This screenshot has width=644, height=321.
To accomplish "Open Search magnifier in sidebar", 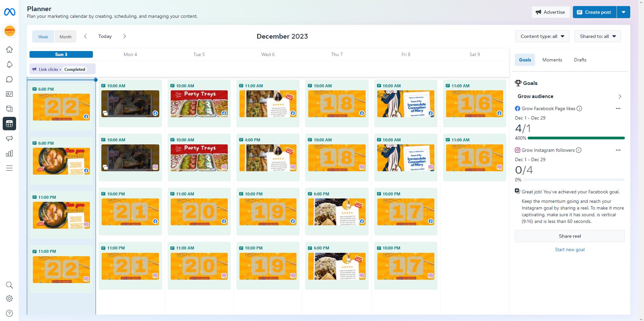I will (x=9, y=285).
